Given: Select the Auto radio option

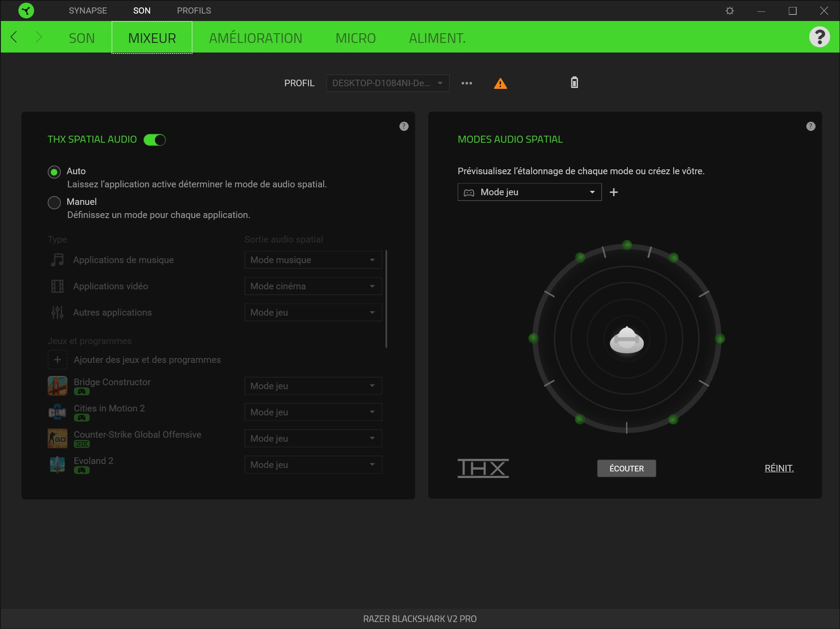Looking at the screenshot, I should [x=54, y=172].
